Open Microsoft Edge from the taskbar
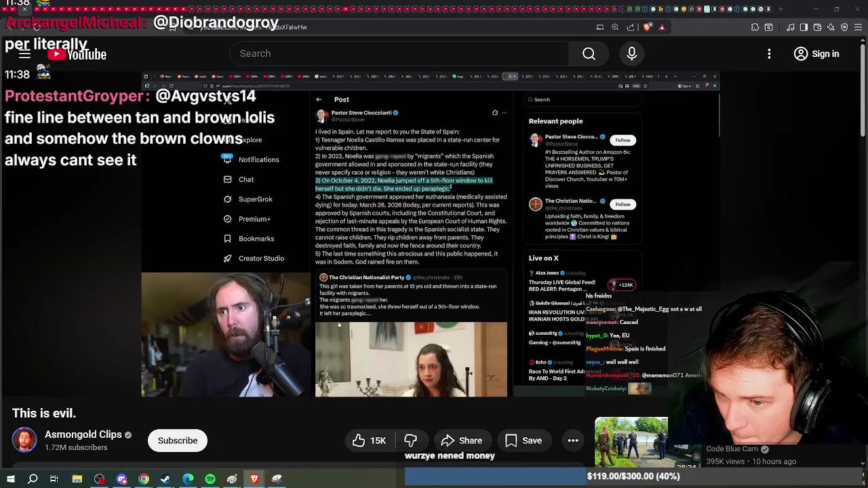 click(188, 479)
